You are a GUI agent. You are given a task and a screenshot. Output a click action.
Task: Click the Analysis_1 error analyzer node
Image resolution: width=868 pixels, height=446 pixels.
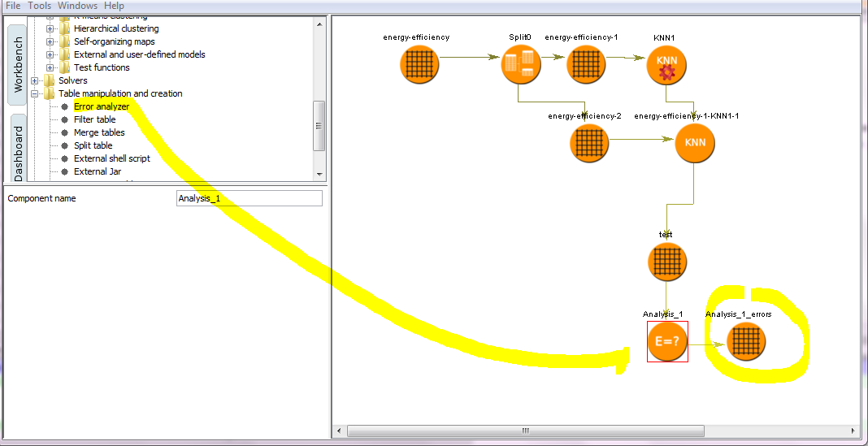point(667,341)
